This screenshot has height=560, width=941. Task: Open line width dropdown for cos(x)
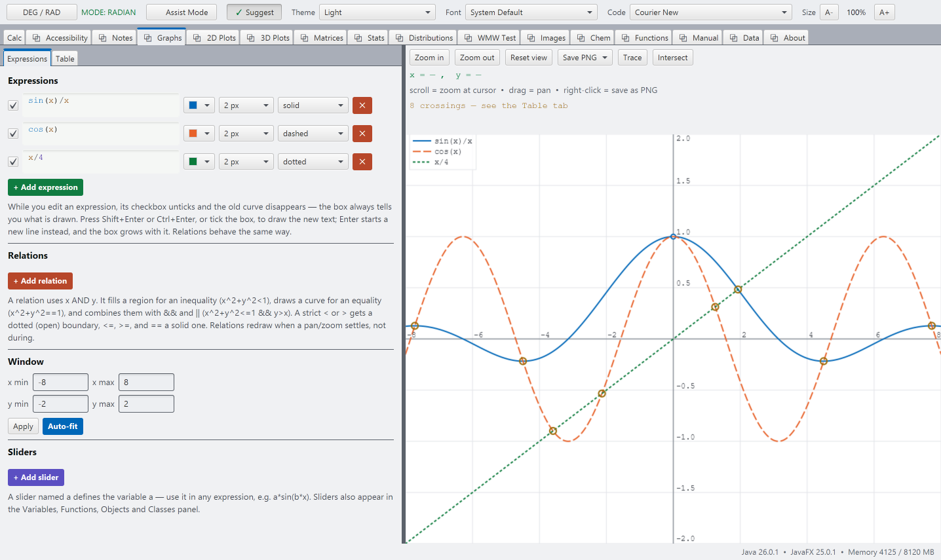pos(246,134)
